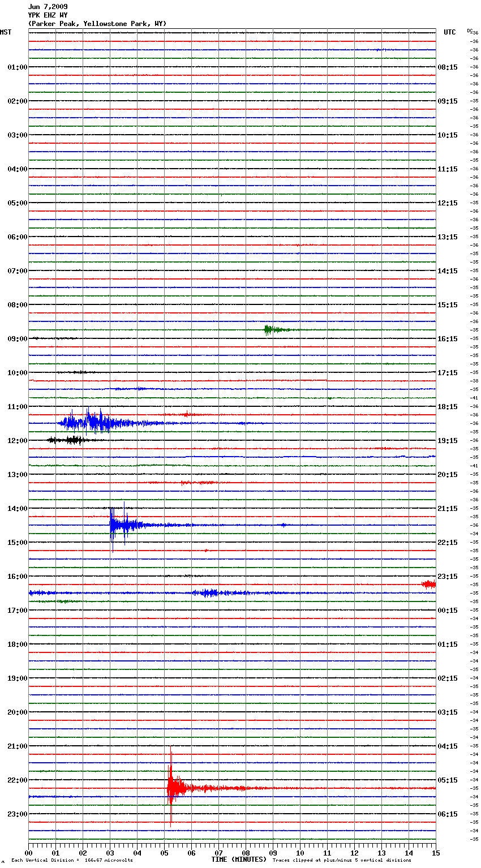Click minute tick '15' on time axis
Screen dimensions: 481x868
436,853
